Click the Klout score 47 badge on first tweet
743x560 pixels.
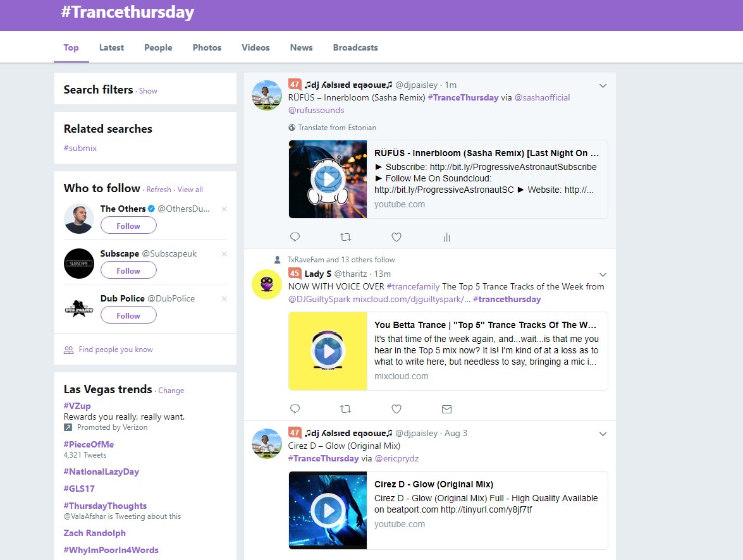pyautogui.click(x=294, y=84)
